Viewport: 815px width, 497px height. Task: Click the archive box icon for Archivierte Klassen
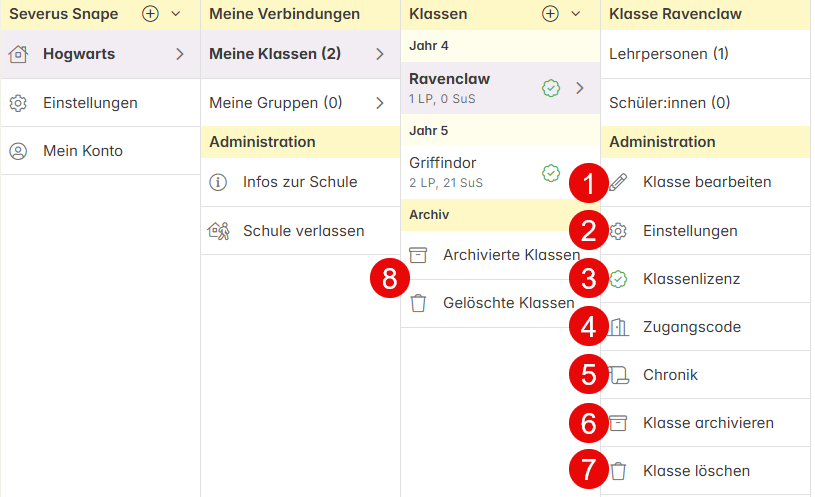coord(418,255)
